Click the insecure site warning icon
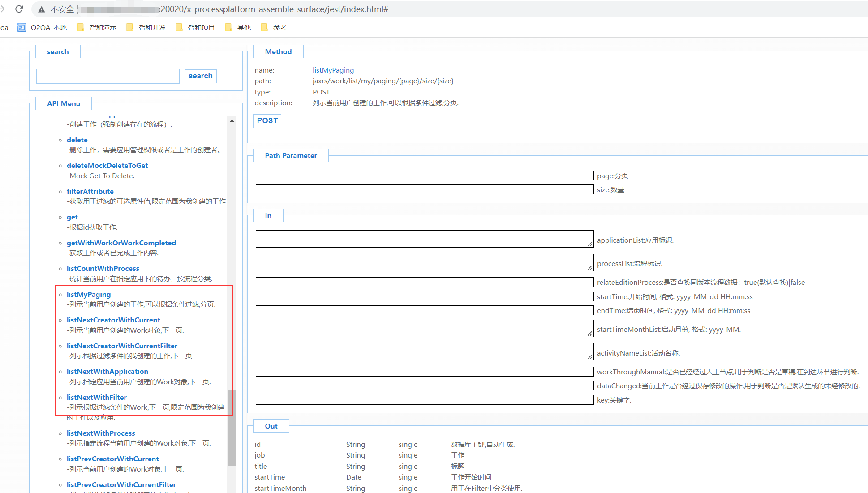Viewport: 868px width, 493px height. 42,9
